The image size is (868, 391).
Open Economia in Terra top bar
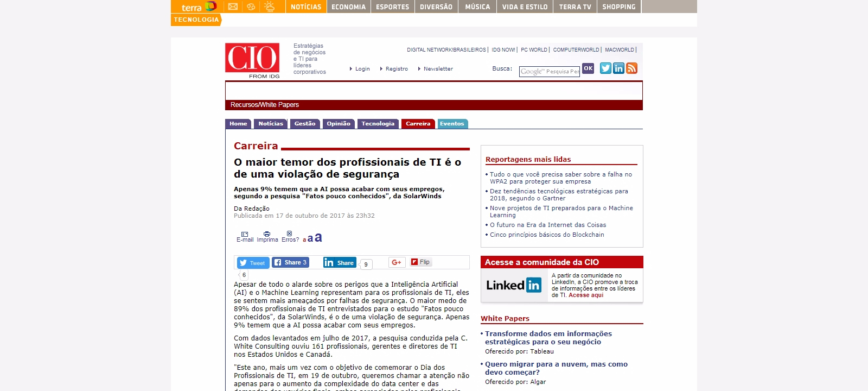tap(348, 7)
